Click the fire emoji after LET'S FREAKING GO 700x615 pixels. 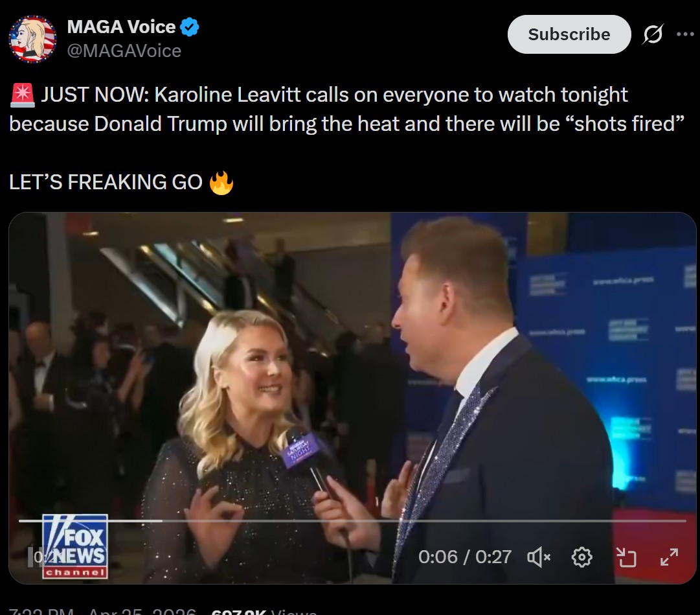[221, 183]
